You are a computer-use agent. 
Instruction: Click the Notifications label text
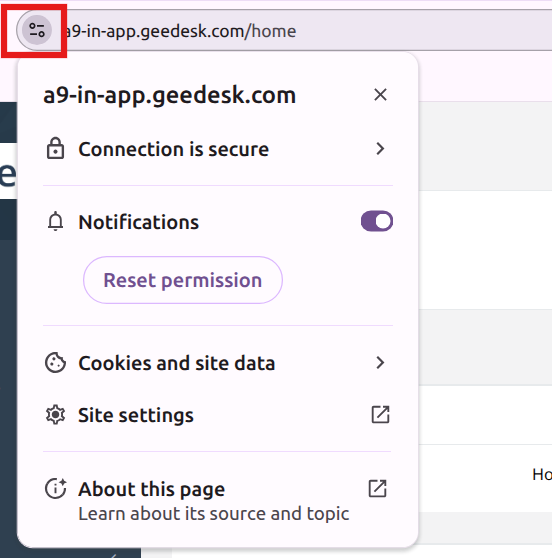pos(138,222)
